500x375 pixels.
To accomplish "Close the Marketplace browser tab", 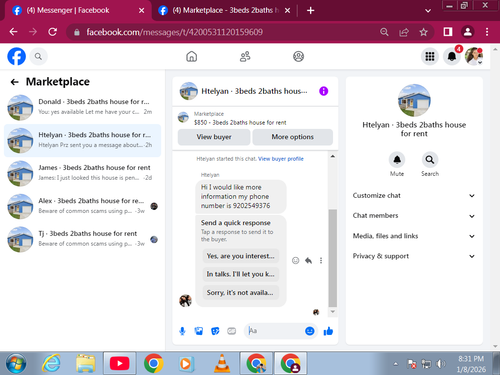I will [x=287, y=11].
